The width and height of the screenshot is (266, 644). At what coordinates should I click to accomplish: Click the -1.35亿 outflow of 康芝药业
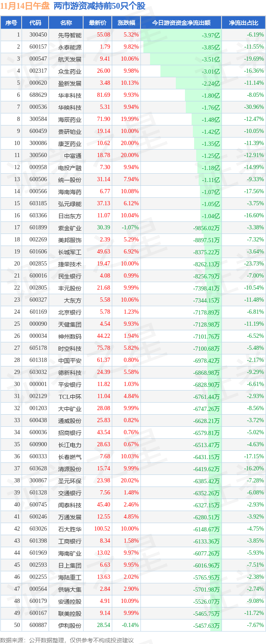pyautogui.click(x=211, y=144)
